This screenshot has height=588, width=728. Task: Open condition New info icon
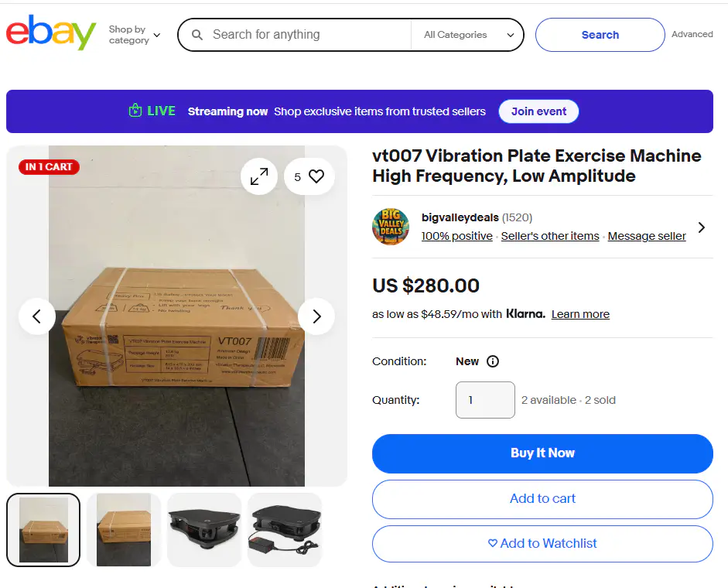click(x=493, y=361)
